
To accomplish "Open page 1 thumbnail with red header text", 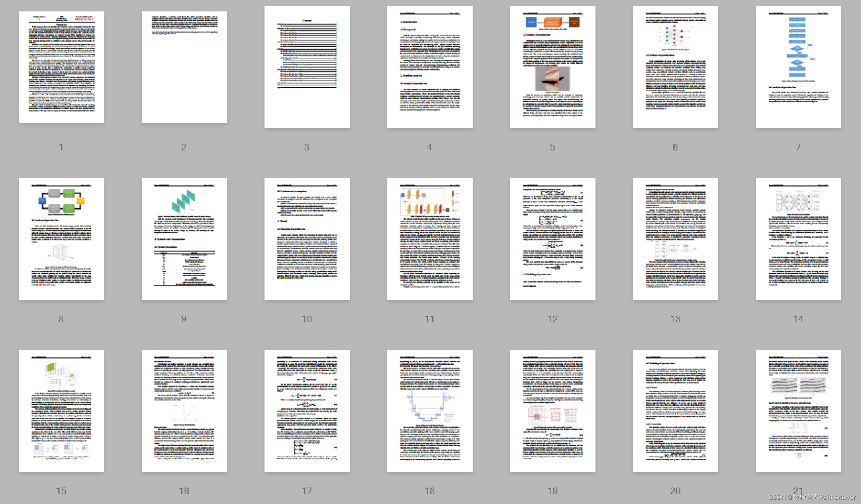I will click(61, 67).
